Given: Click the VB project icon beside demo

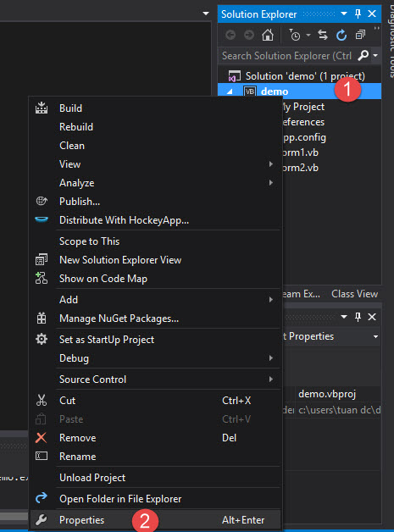Looking at the screenshot, I should click(x=250, y=91).
